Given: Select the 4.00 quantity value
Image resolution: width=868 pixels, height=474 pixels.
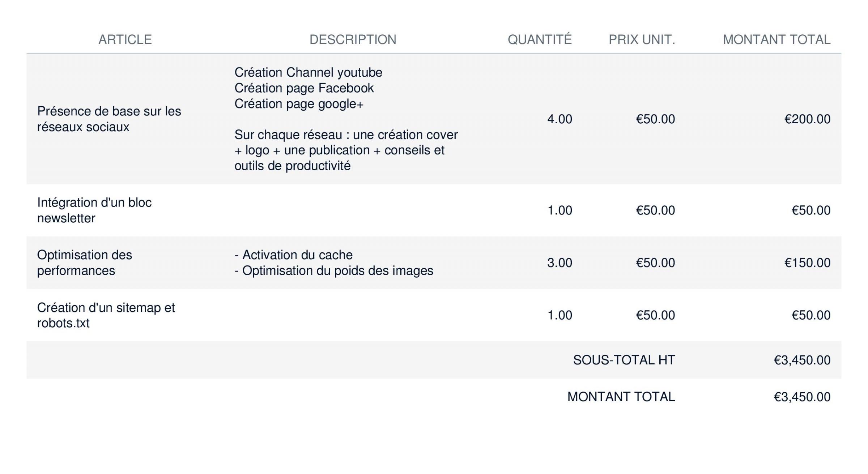Looking at the screenshot, I should (559, 119).
